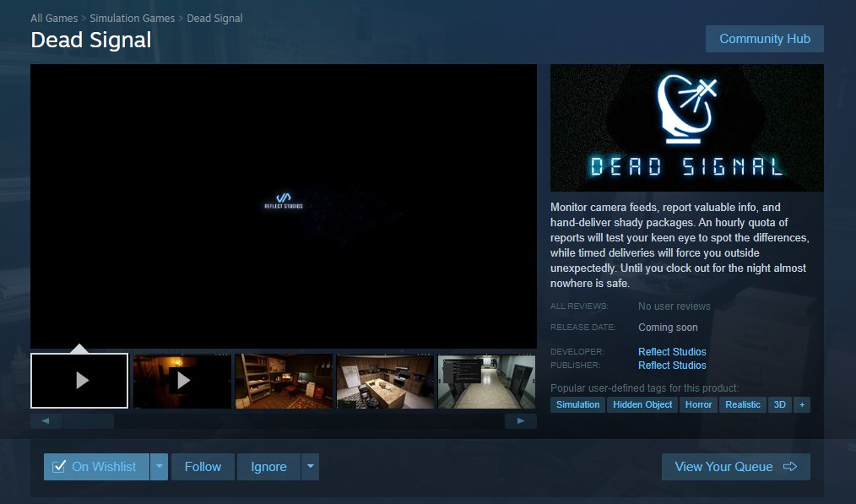This screenshot has width=856, height=504.
Task: Select the hallway screenshot thumbnail
Action: pos(486,381)
